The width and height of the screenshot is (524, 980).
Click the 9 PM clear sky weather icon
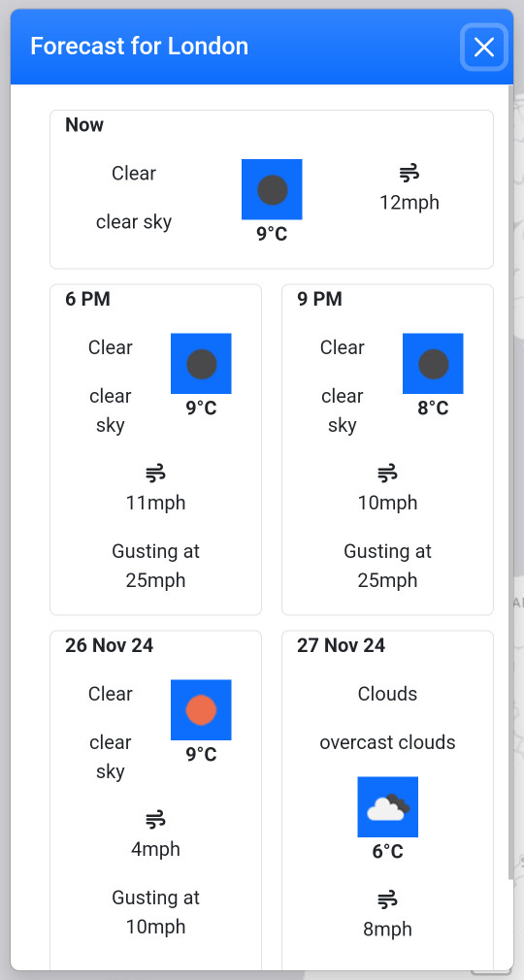433,363
